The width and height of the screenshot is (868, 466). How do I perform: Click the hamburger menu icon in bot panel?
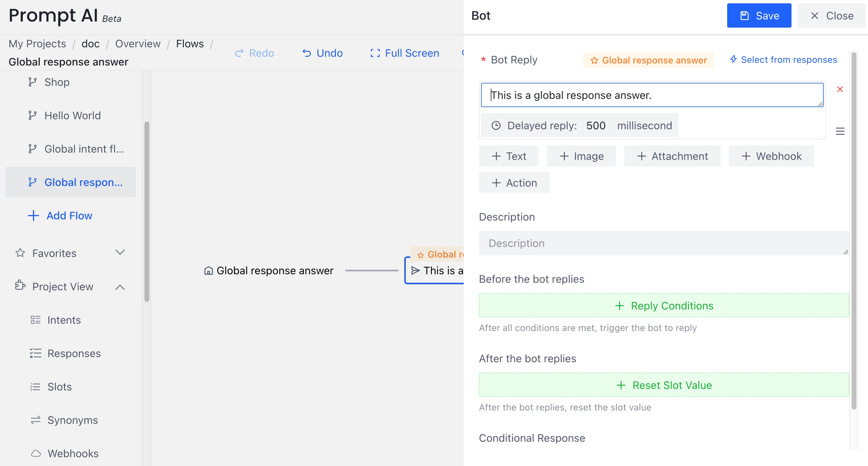tap(840, 131)
